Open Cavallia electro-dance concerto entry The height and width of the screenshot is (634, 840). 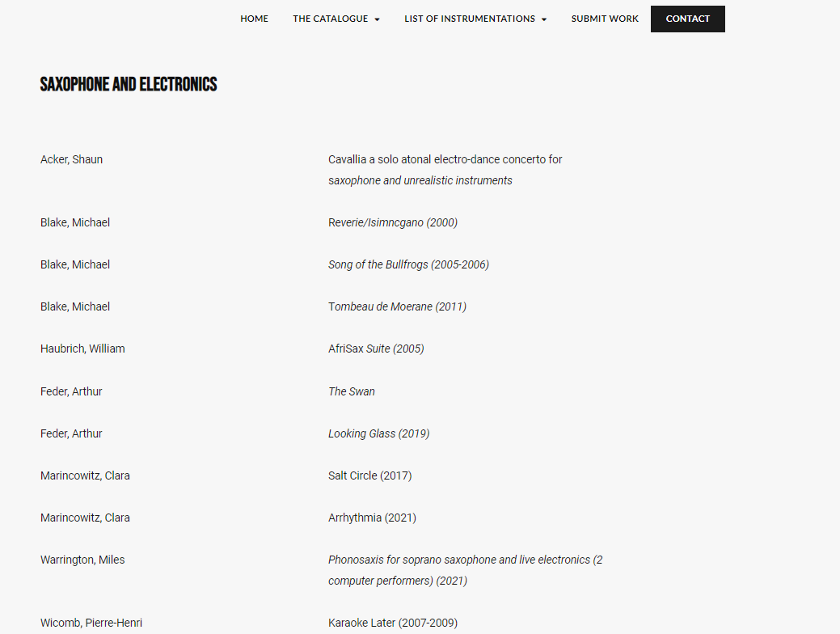click(x=445, y=159)
